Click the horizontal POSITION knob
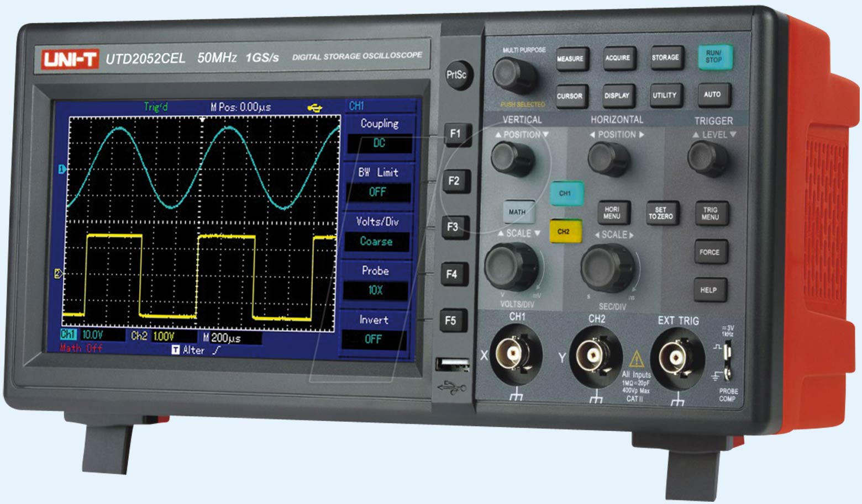 click(609, 159)
